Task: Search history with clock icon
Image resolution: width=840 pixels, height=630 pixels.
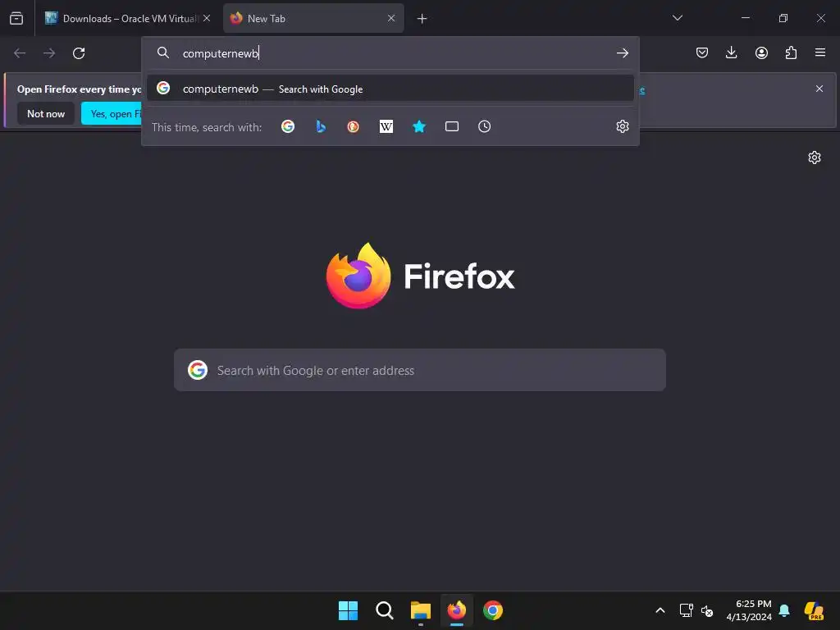Action: point(484,126)
